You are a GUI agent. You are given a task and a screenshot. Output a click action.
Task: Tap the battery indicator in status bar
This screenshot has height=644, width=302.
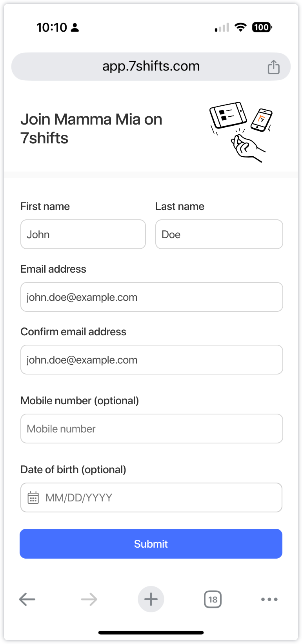(262, 27)
